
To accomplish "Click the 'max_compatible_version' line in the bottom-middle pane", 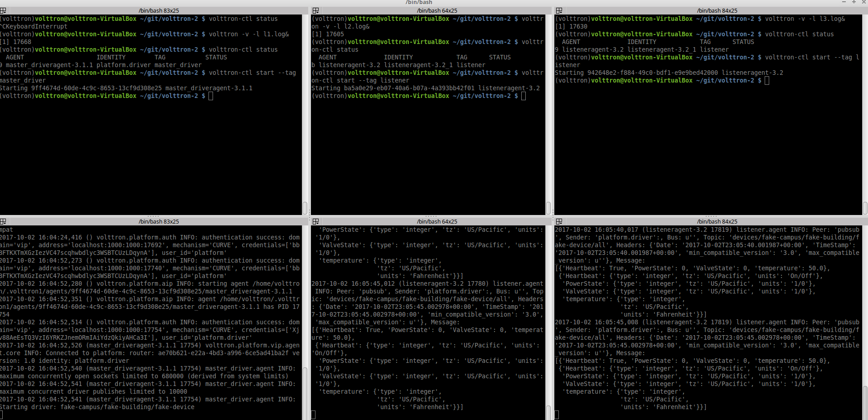I will click(388, 322).
